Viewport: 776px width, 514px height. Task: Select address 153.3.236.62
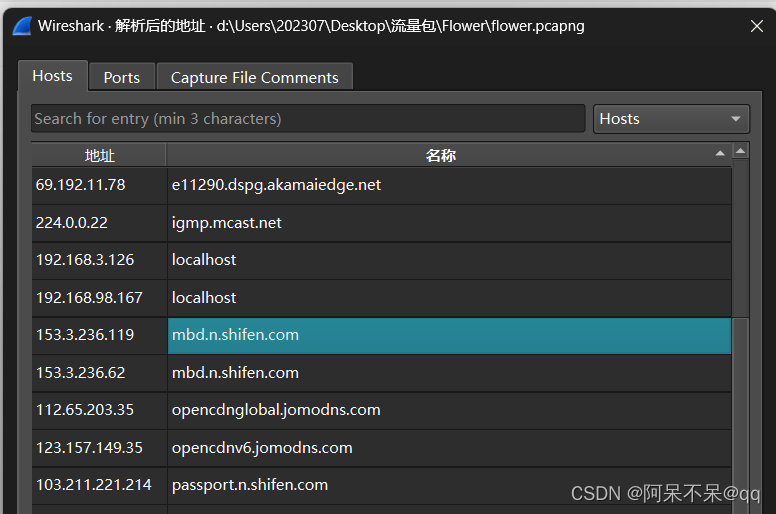[x=99, y=373]
